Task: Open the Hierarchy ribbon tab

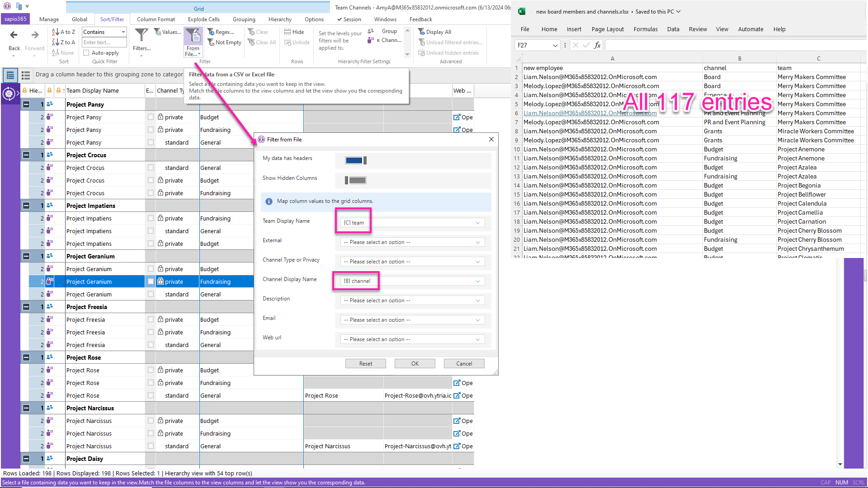Action: [280, 19]
